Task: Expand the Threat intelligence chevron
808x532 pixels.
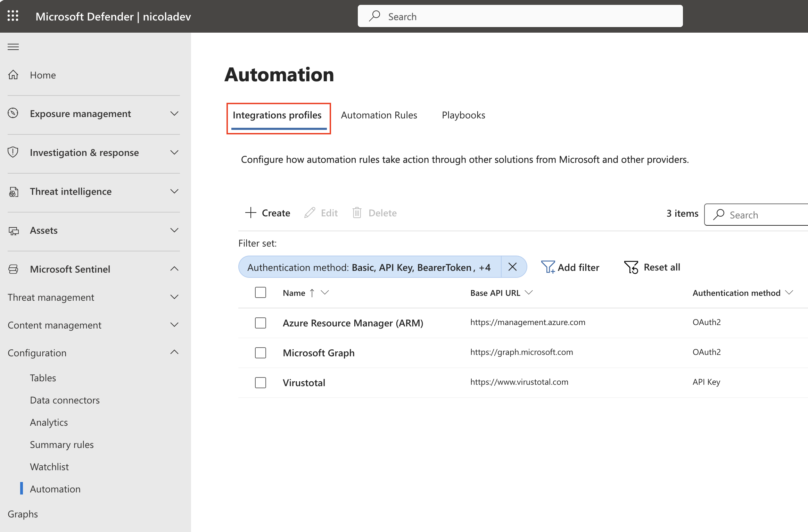Action: (174, 191)
